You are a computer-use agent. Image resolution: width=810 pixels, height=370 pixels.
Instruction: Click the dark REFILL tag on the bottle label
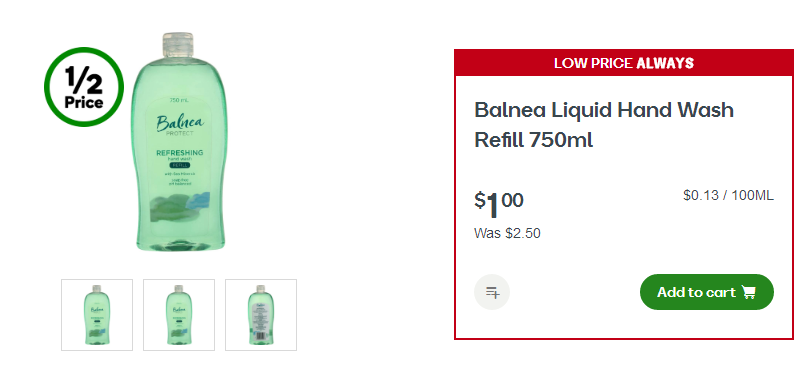coord(180,165)
